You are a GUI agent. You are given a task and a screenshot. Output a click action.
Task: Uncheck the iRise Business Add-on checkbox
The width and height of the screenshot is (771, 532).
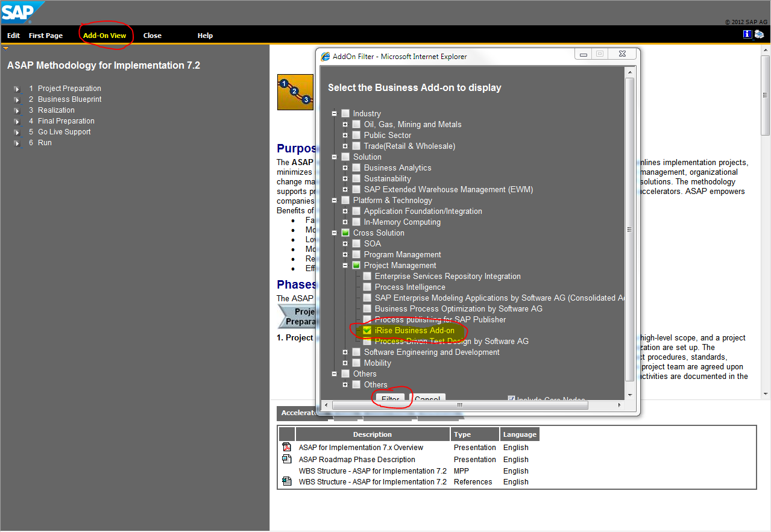tap(367, 330)
